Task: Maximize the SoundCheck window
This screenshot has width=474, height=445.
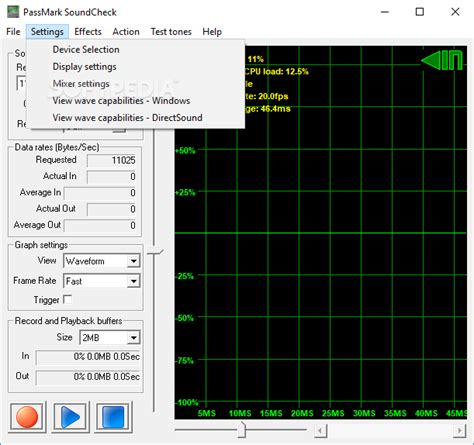Action: pos(420,12)
